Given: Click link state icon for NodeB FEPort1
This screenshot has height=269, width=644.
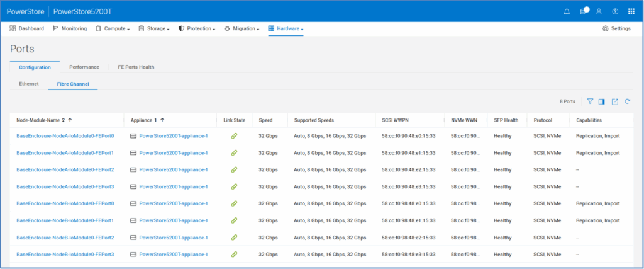Looking at the screenshot, I should pyautogui.click(x=234, y=220).
